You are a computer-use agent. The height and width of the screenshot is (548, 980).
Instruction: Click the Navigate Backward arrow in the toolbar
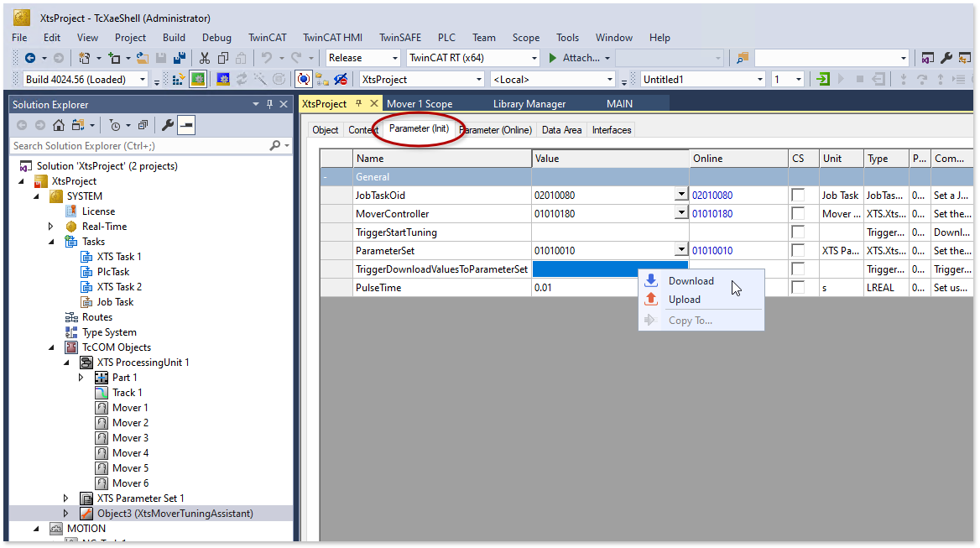click(29, 58)
